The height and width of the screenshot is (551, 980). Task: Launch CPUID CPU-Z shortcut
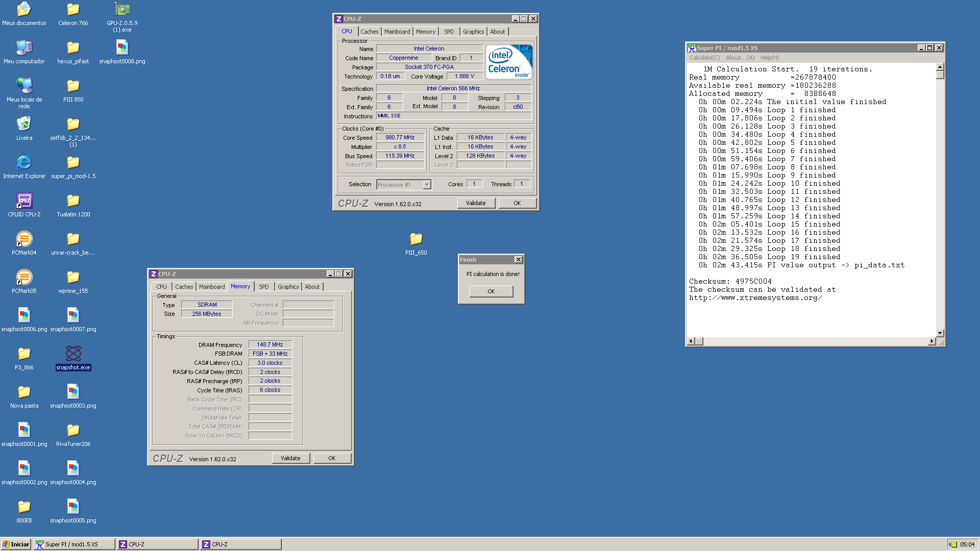pyautogui.click(x=24, y=205)
